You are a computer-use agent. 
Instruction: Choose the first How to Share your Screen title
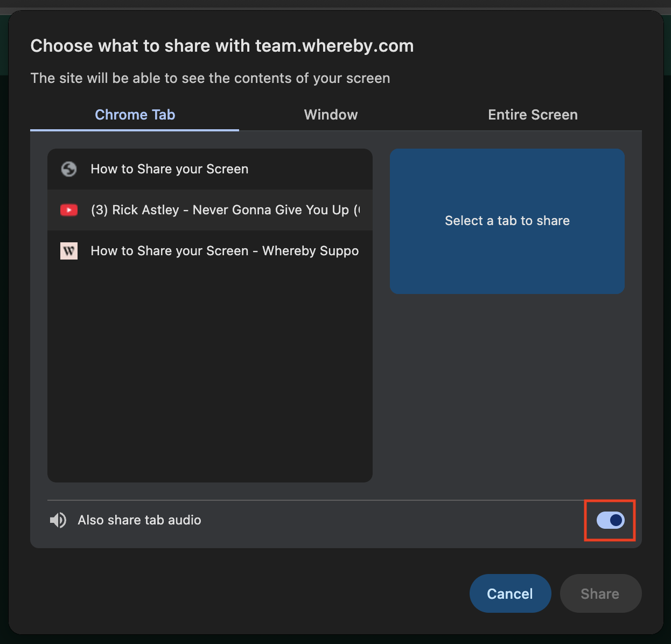[170, 169]
